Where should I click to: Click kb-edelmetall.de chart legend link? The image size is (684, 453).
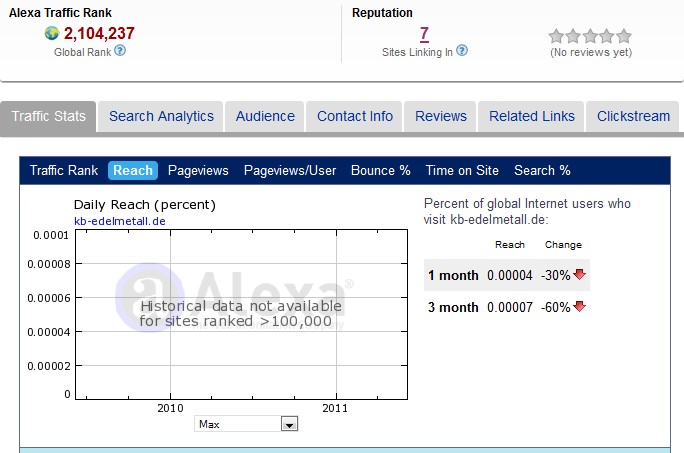pos(120,221)
